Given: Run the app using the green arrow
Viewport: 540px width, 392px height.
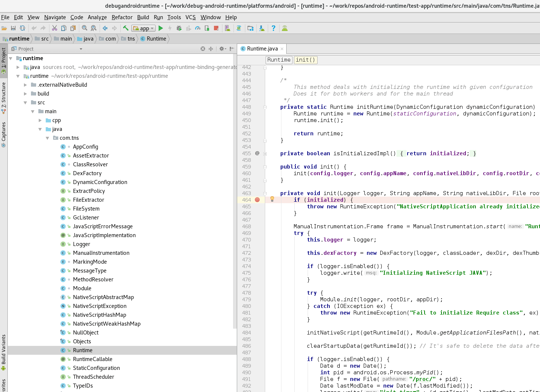Looking at the screenshot, I should click(x=161, y=28).
